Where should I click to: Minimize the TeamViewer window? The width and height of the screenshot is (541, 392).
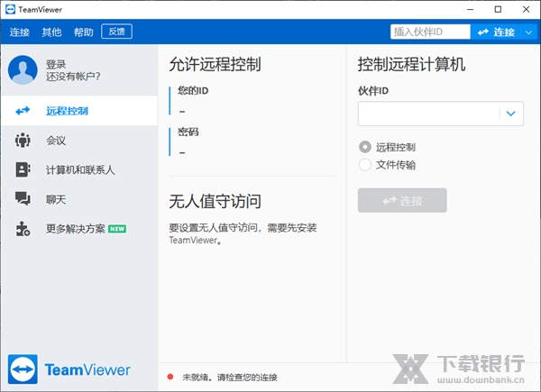coord(471,9)
